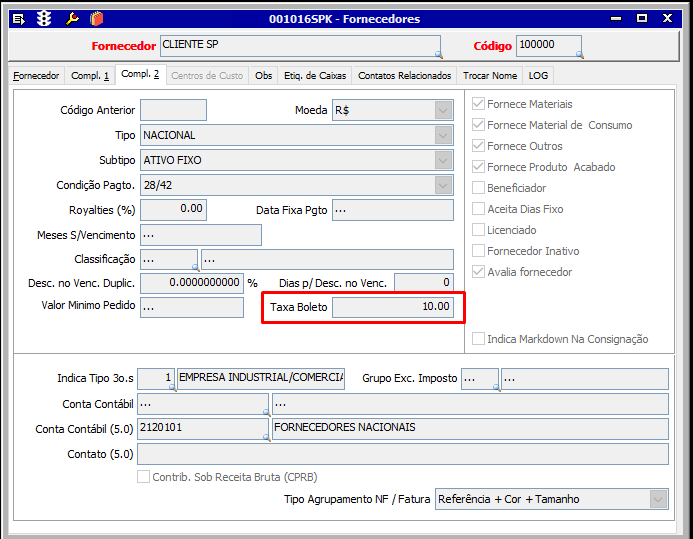Click the Contato (5.0) field
This screenshot has height=539, width=693.
pyautogui.click(x=403, y=454)
